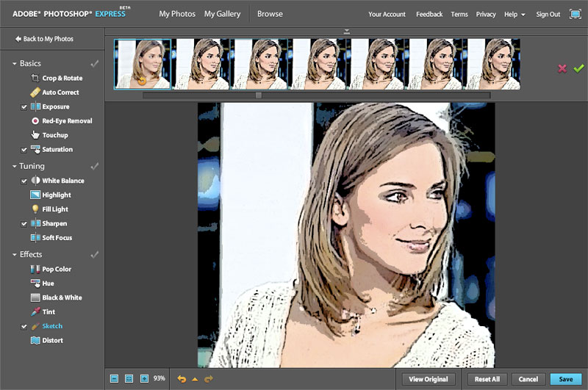Toggle the Saturation checkbox off

[24, 150]
